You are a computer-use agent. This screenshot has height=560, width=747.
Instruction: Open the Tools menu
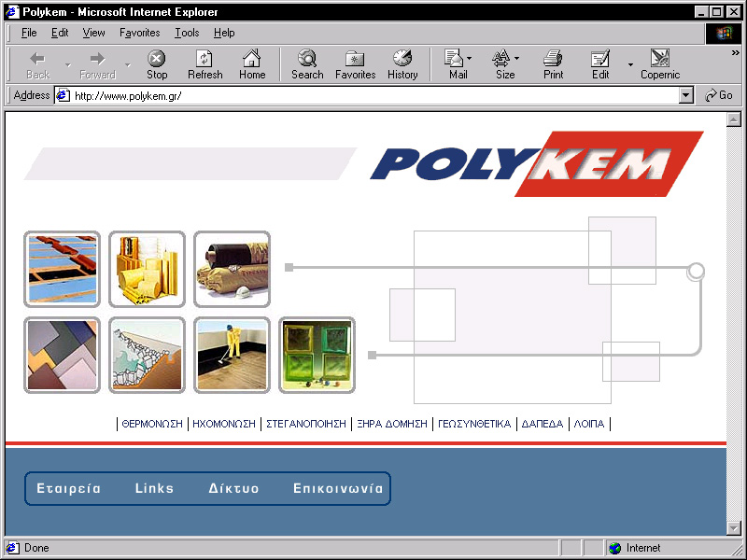pyautogui.click(x=187, y=33)
